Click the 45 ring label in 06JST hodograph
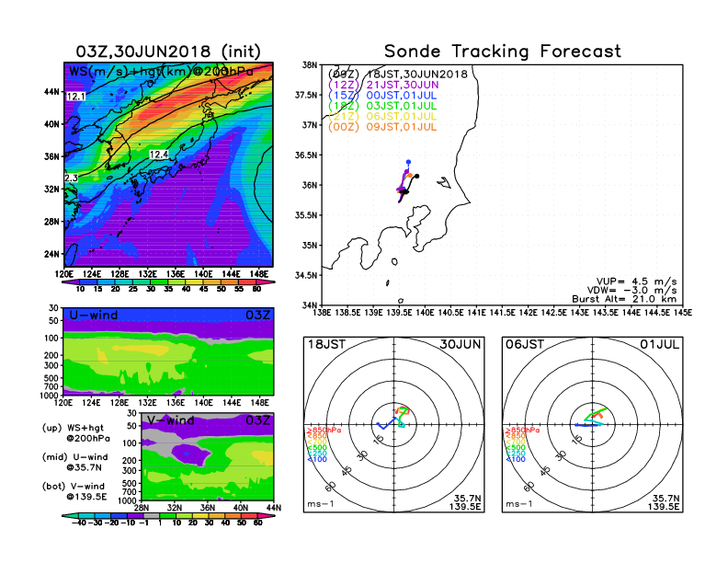This screenshot has height=563, width=728. point(545,470)
